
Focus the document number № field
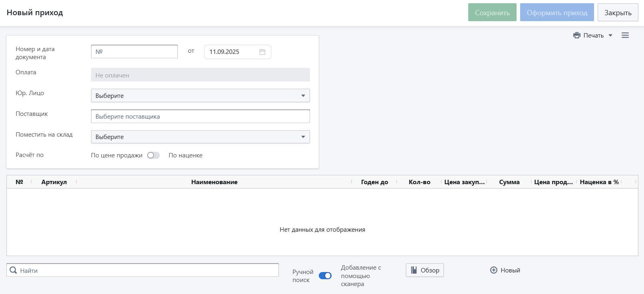coord(134,52)
